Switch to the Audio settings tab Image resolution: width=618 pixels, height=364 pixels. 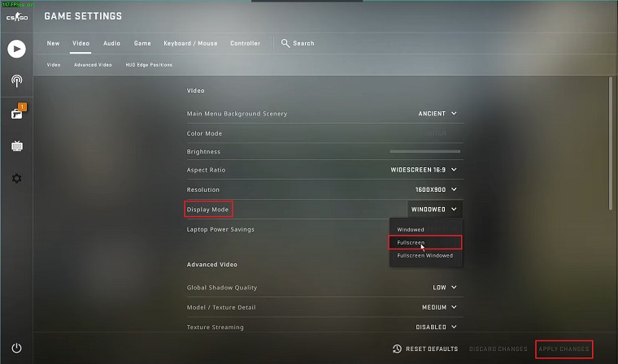pos(111,43)
